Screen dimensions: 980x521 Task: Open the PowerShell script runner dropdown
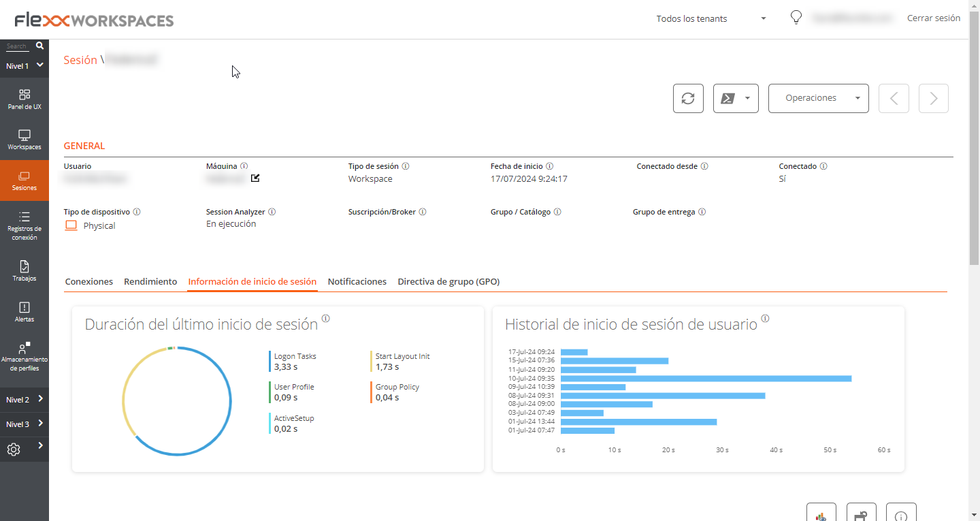(x=736, y=99)
